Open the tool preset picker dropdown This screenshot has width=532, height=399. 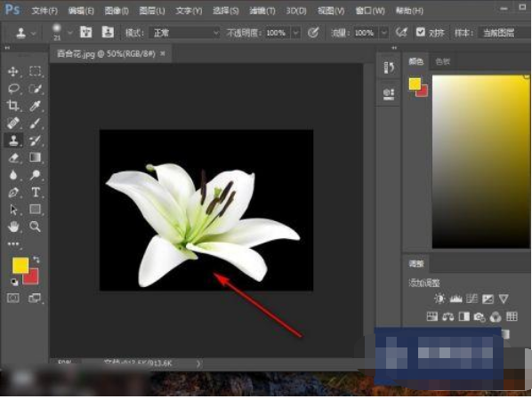(x=34, y=33)
